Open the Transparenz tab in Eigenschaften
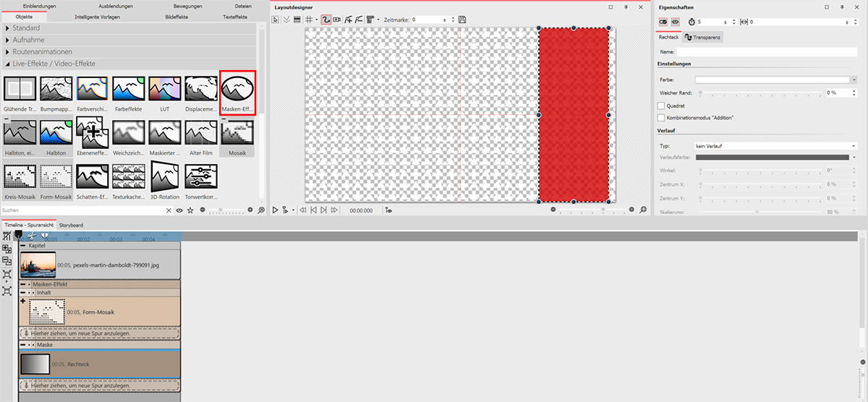The height and width of the screenshot is (402, 868). coord(702,37)
